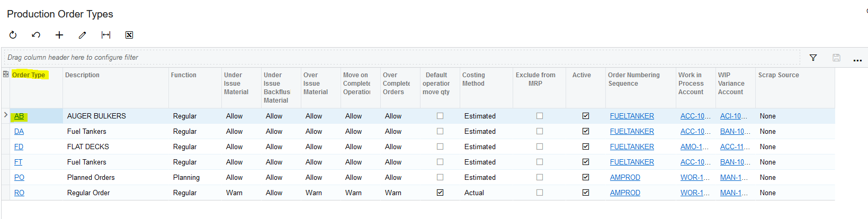
Task: Open the RO order type link
Action: tap(19, 193)
